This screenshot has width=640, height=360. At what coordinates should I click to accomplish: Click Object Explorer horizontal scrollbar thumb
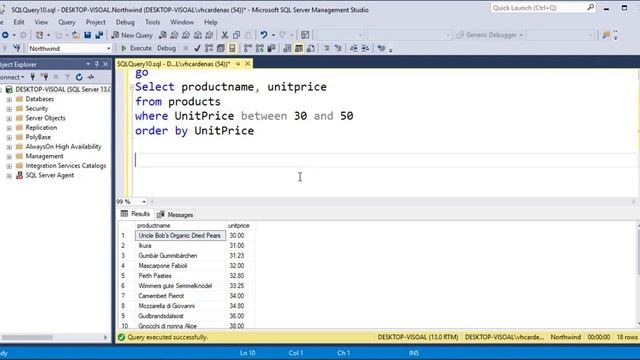(x=27, y=338)
